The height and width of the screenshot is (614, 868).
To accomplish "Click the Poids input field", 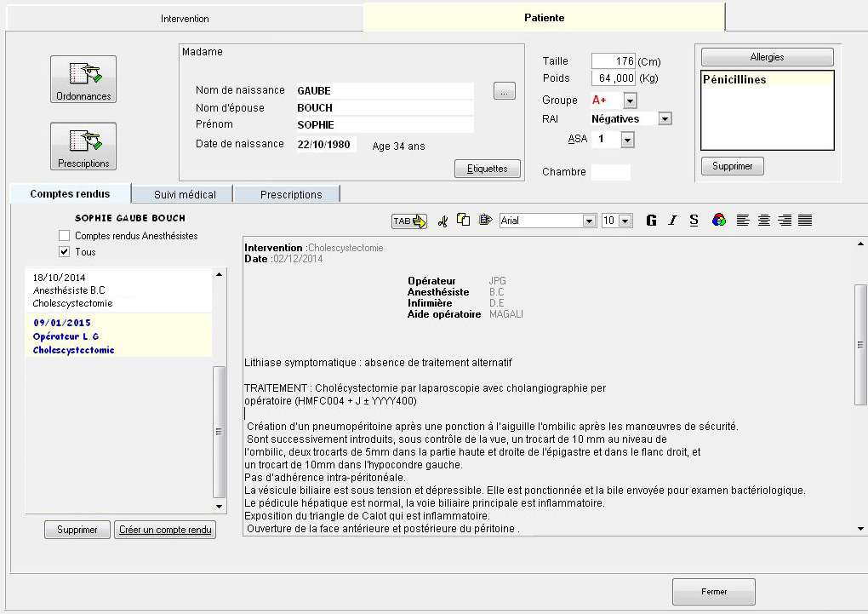I will tap(614, 78).
